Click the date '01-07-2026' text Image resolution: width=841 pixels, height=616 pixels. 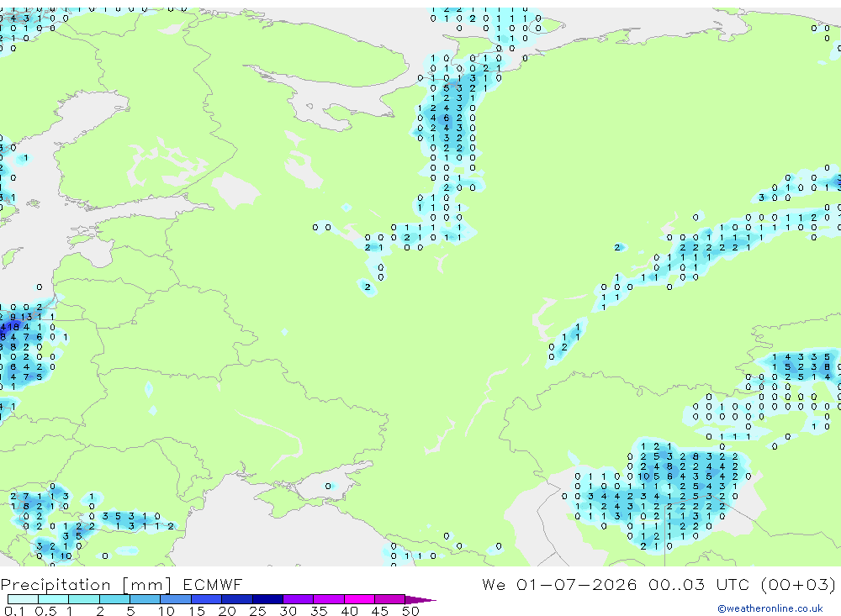[577, 584]
